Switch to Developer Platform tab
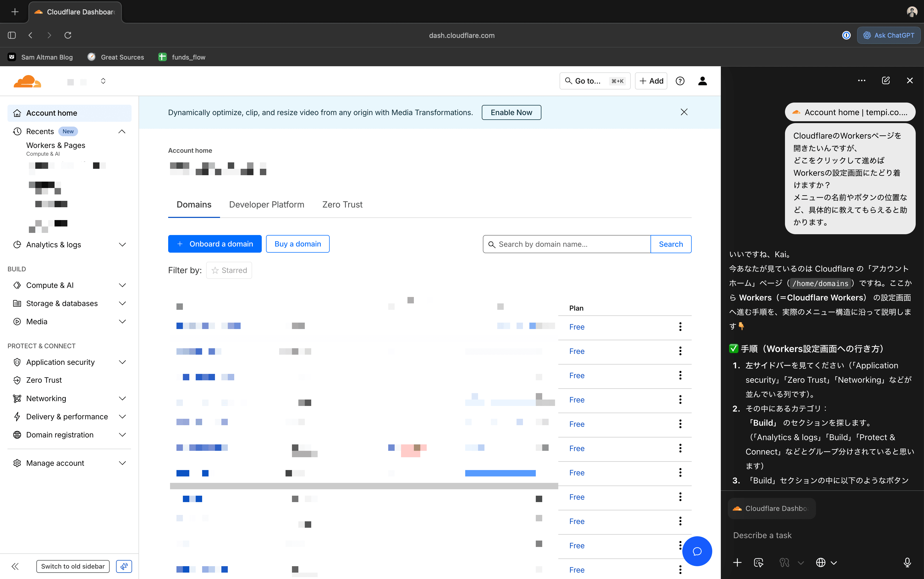The height and width of the screenshot is (579, 924). coord(266,205)
